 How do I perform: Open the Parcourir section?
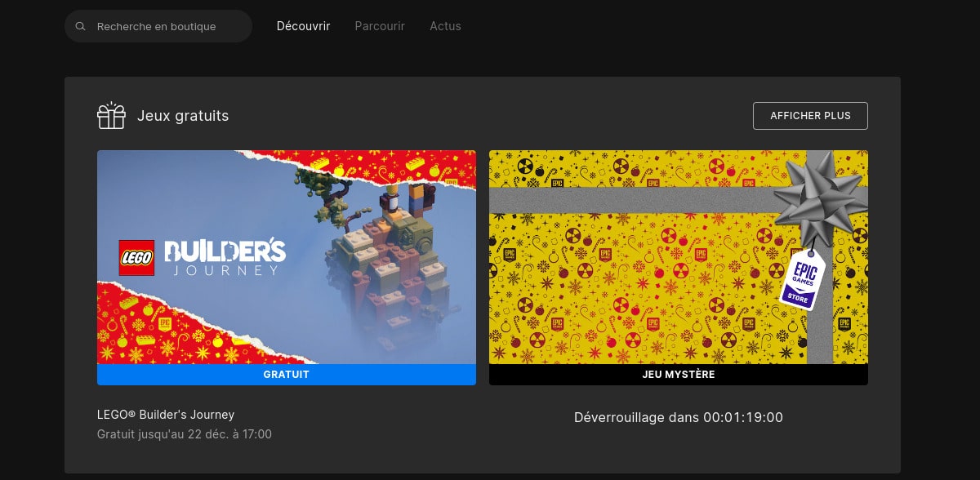pyautogui.click(x=380, y=25)
